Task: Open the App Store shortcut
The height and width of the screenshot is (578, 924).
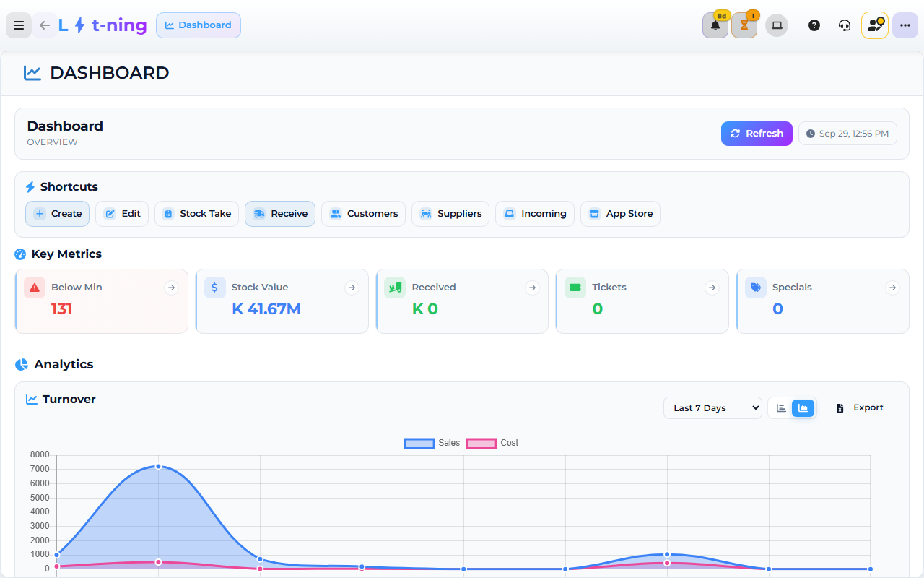Action: tap(620, 214)
